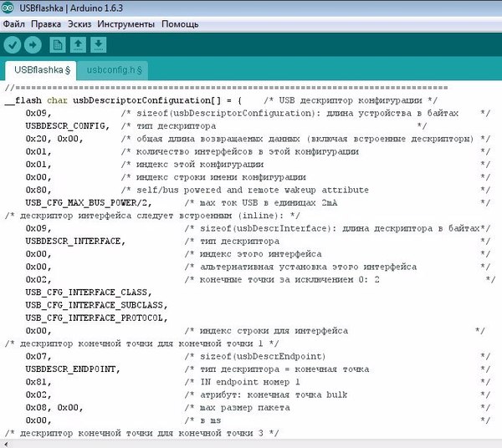Click the Verify checkmark button
The image size is (502, 448).
[13, 44]
